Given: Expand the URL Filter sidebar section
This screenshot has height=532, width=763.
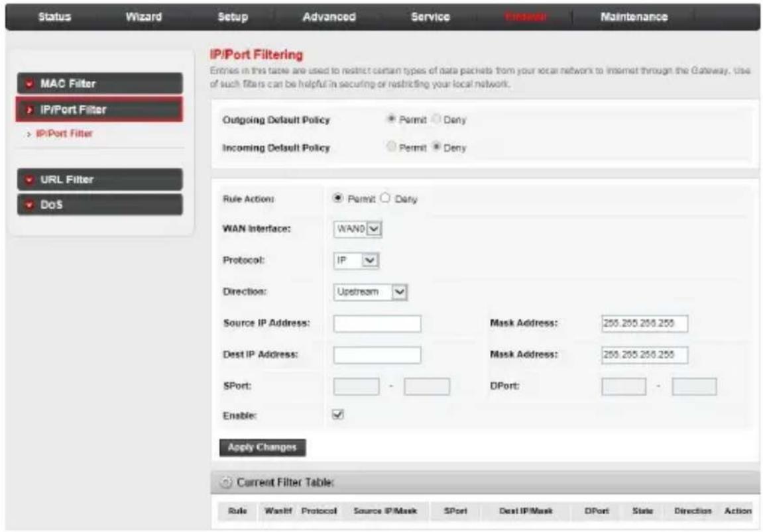Looking at the screenshot, I should pos(100,180).
